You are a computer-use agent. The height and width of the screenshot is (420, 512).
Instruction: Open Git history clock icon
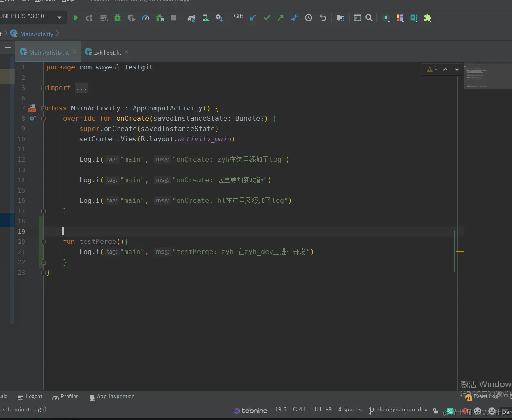(x=309, y=18)
